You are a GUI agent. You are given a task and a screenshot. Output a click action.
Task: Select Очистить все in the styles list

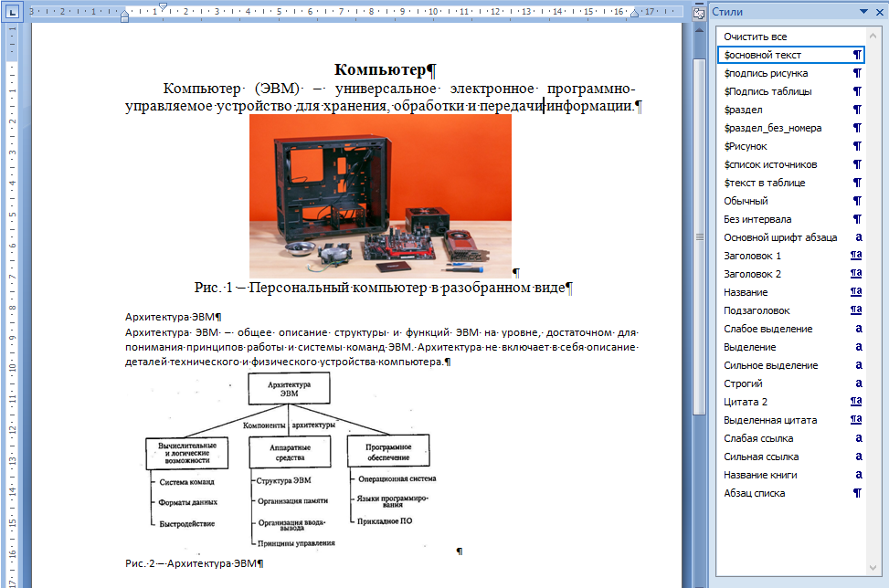coord(790,37)
